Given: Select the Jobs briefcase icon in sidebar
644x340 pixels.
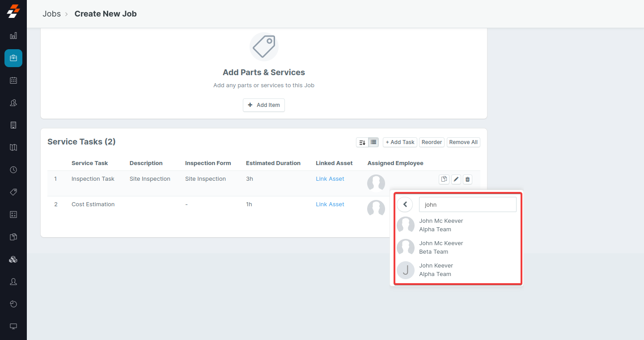Looking at the screenshot, I should pos(13,58).
